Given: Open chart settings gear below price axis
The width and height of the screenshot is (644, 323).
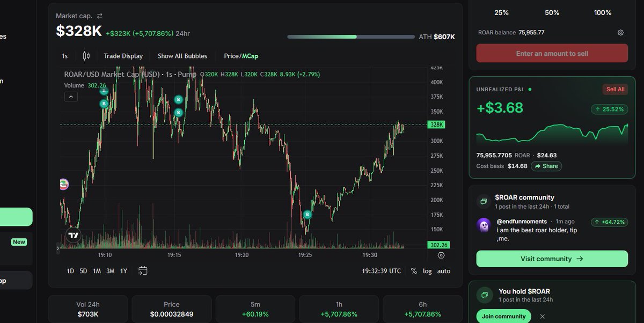Looking at the screenshot, I should point(441,255).
